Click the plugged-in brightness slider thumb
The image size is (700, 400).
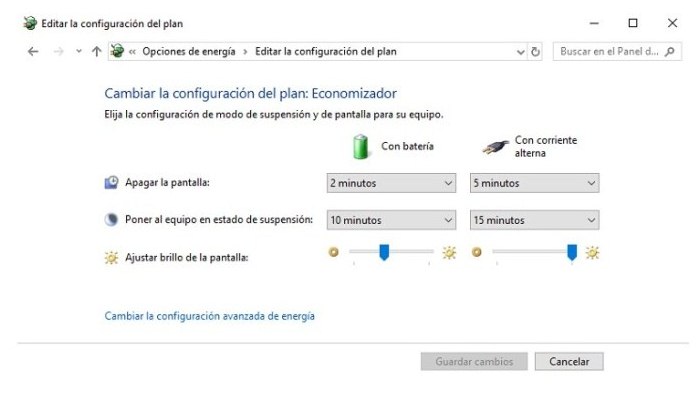pyautogui.click(x=572, y=252)
